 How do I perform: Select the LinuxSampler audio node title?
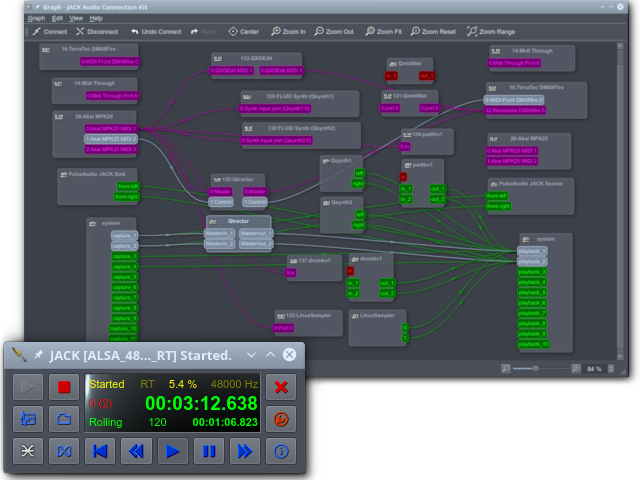(377, 316)
